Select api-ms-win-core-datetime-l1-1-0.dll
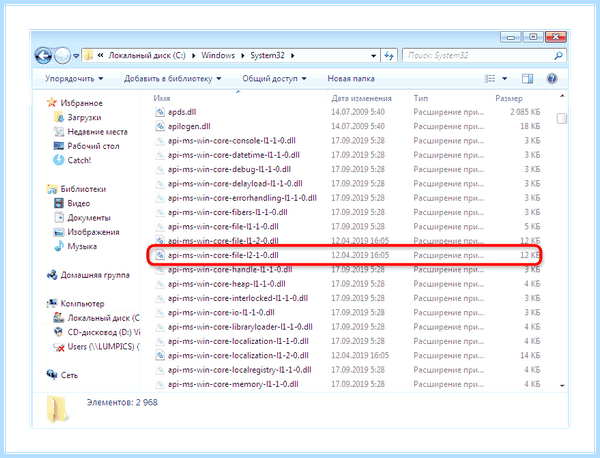The width and height of the screenshot is (600, 458). pos(233,155)
